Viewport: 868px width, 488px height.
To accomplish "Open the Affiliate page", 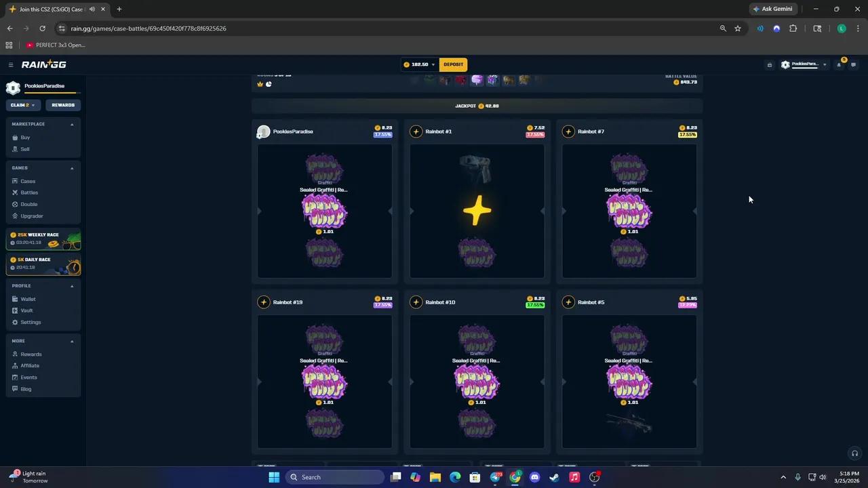I will (x=30, y=365).
